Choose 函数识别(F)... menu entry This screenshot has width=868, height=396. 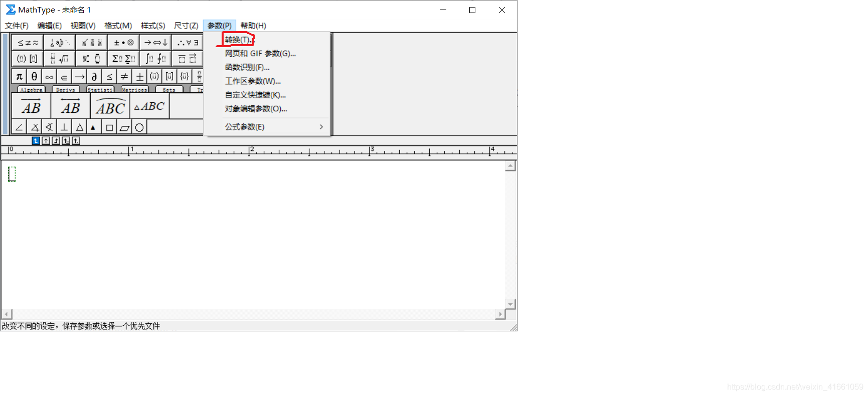pos(267,67)
